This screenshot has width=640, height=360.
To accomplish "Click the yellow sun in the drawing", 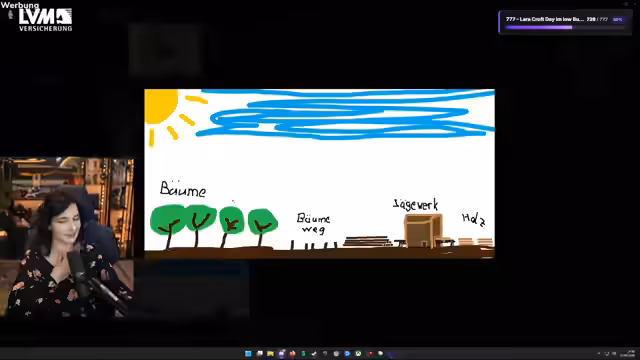I will tap(161, 105).
